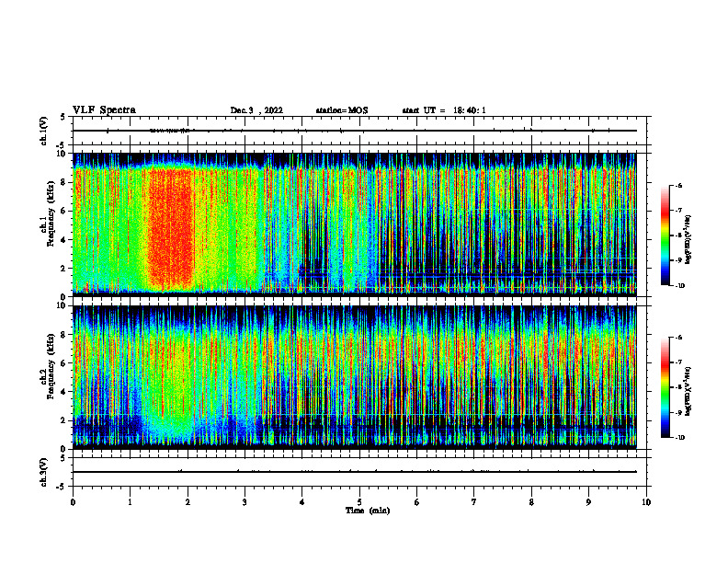This screenshot has width=728, height=563.
Task: Click the "ch.1(V)" waveform axis label
Action: [44, 131]
